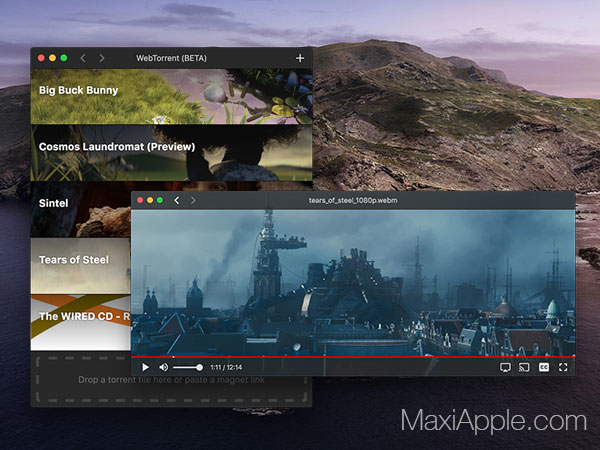Click the tears_of_steel_1080p.webm window title
The width and height of the screenshot is (600, 450).
coord(353,200)
